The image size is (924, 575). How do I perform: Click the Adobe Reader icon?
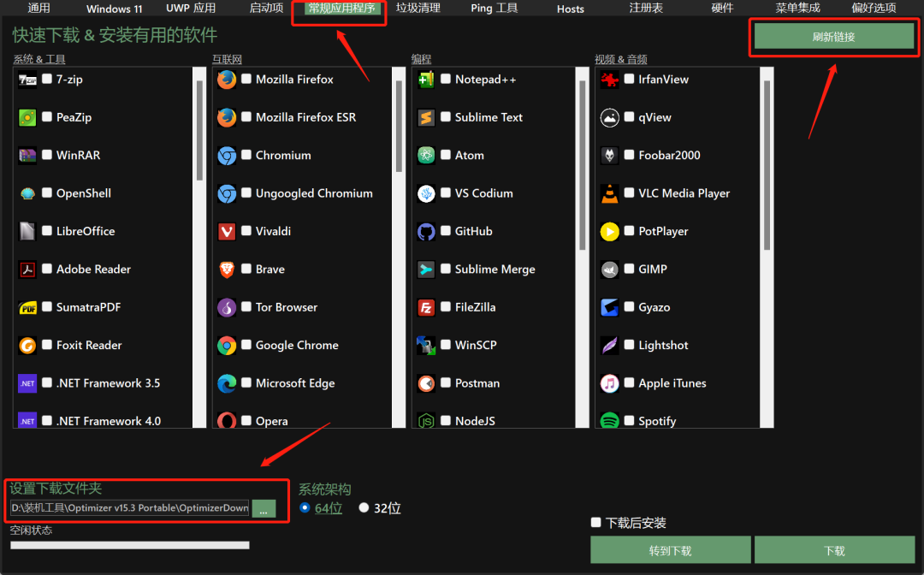point(27,270)
